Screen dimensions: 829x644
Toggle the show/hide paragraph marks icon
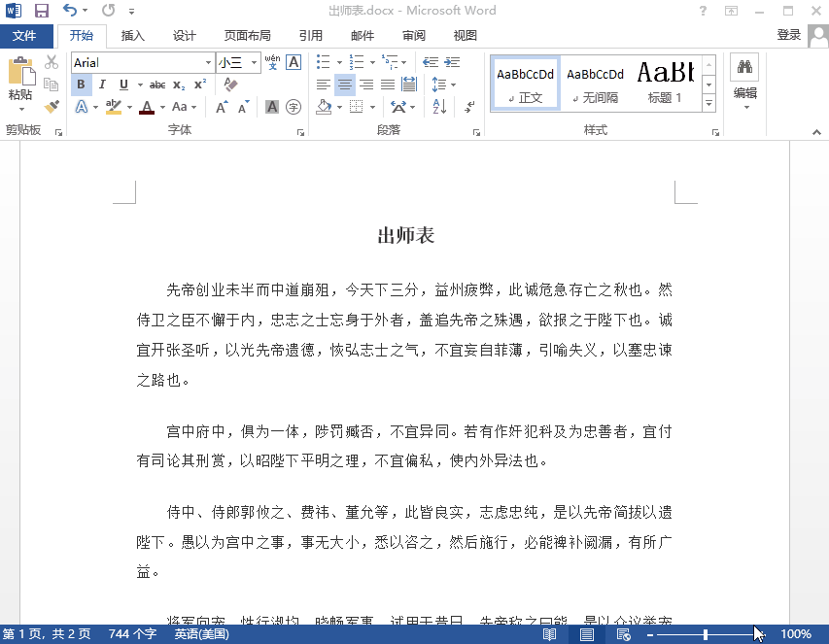pyautogui.click(x=470, y=107)
